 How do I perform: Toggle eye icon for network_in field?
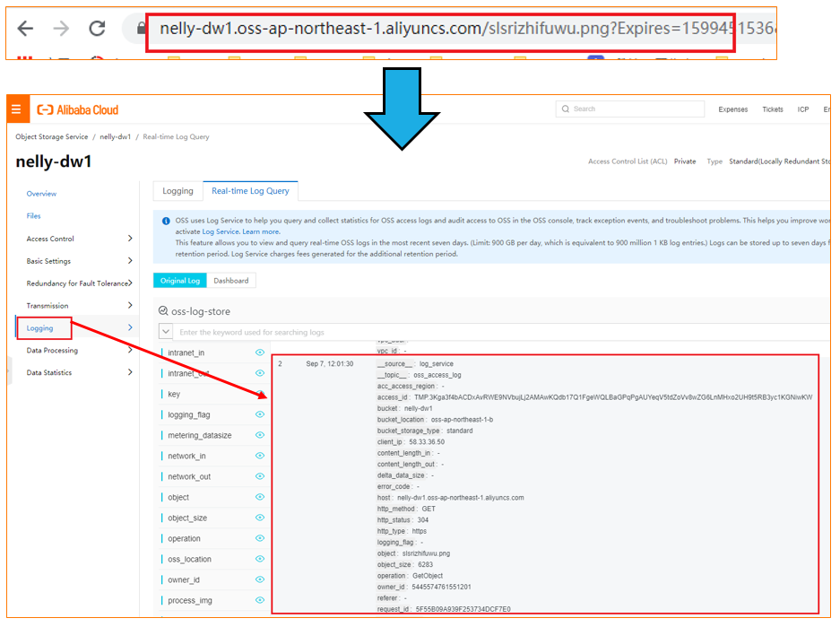click(x=260, y=456)
